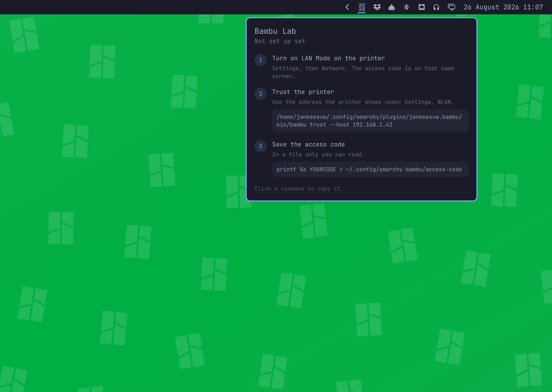Image resolution: width=552 pixels, height=392 pixels.
Task: Click the 'Bambu Lab' panel heading
Action: point(275,31)
